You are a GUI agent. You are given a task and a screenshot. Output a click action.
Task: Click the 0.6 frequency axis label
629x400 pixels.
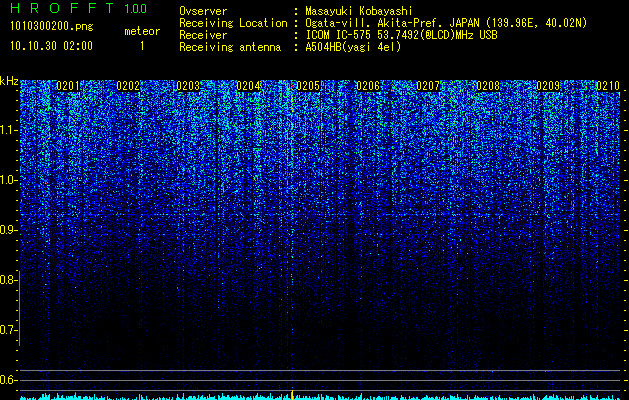(8, 380)
